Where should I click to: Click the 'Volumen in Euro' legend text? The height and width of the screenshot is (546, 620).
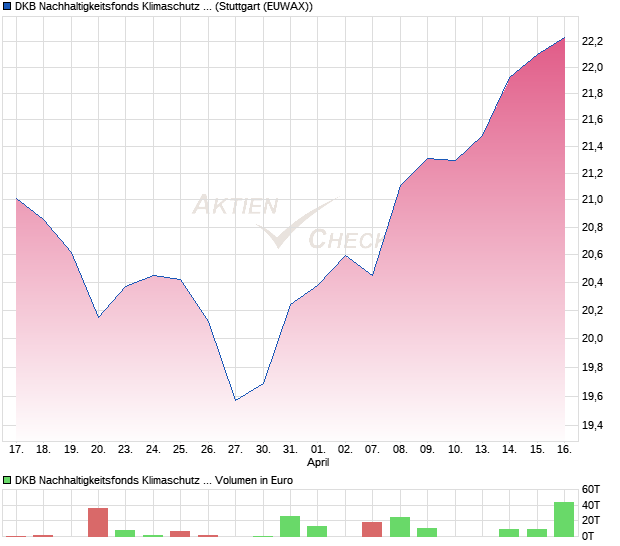pyautogui.click(x=254, y=480)
